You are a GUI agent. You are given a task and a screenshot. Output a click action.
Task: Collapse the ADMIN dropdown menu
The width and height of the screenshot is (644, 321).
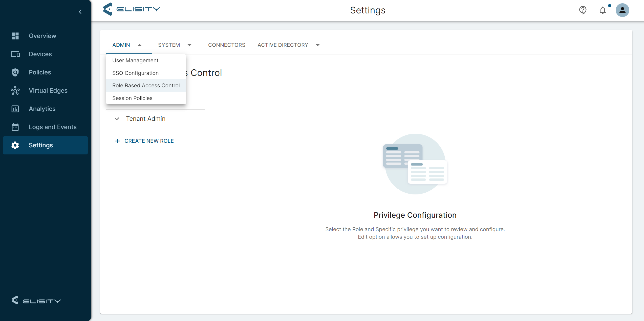click(139, 45)
